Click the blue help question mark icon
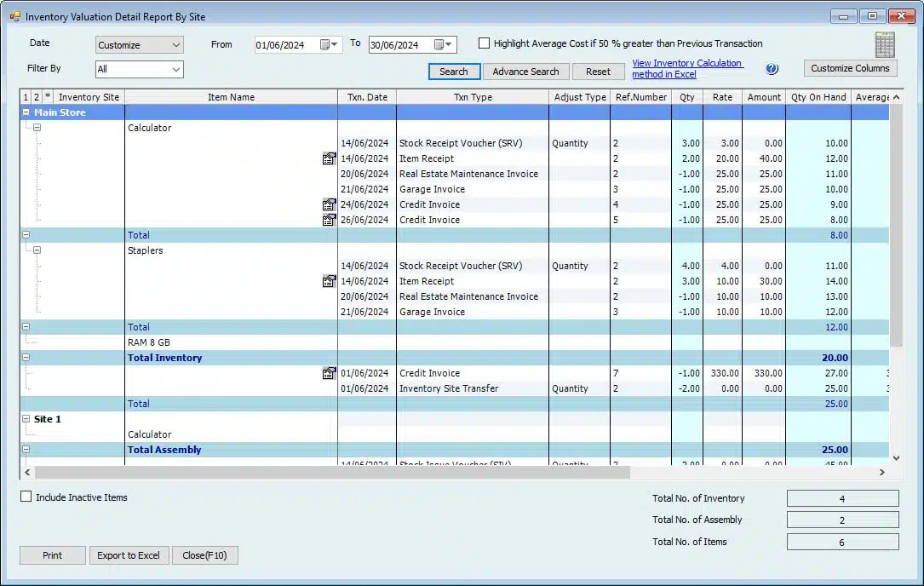This screenshot has width=924, height=586. [x=772, y=69]
